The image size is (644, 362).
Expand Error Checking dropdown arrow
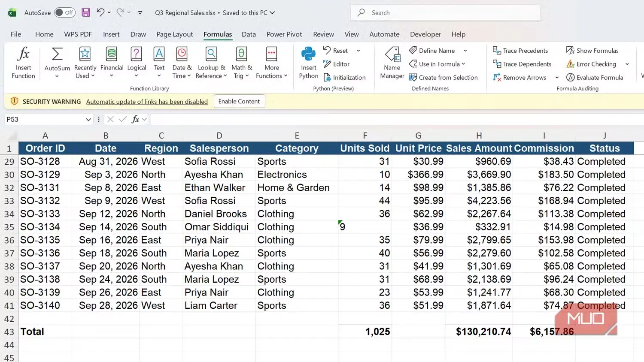coord(627,64)
